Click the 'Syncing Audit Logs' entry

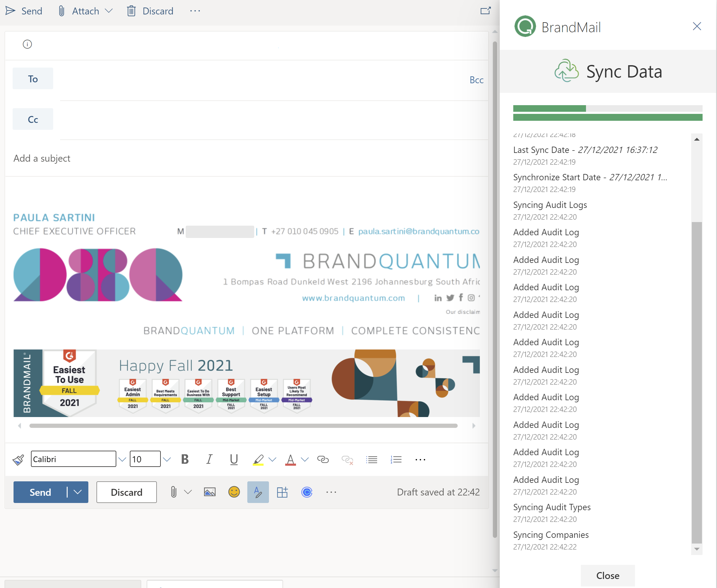pos(550,205)
